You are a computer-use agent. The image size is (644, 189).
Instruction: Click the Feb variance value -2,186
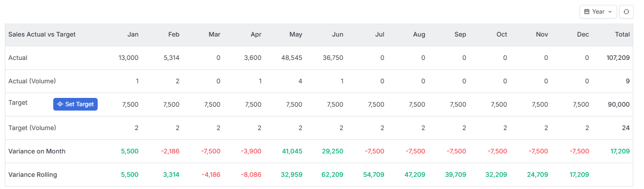[170, 151]
